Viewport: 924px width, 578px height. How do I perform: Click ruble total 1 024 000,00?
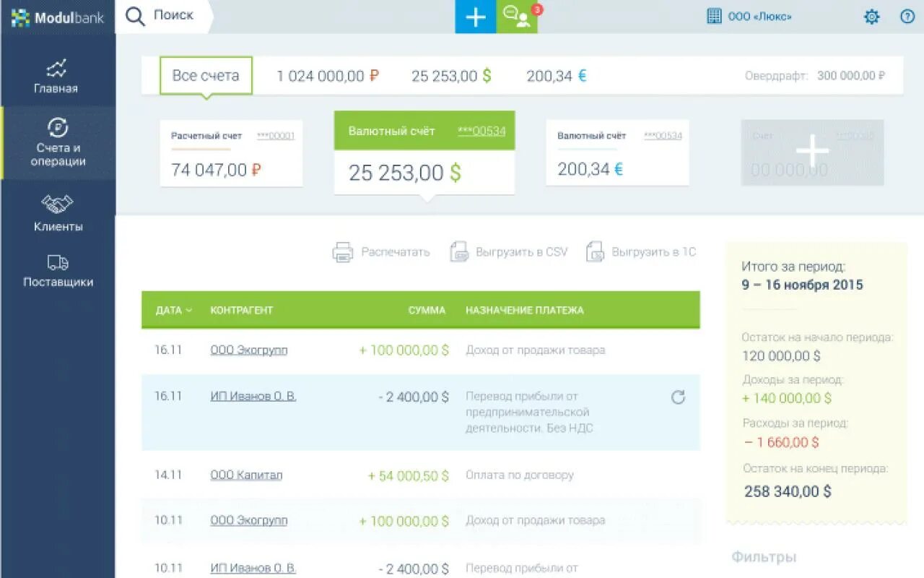(328, 76)
